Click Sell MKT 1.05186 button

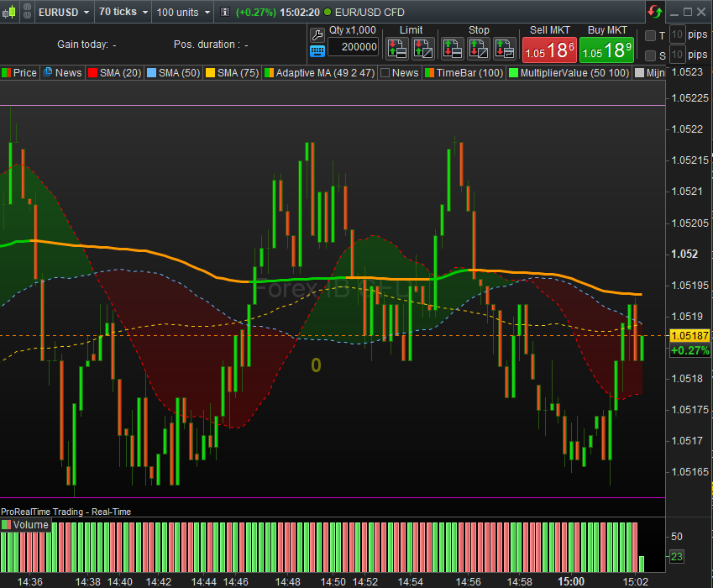tap(549, 50)
